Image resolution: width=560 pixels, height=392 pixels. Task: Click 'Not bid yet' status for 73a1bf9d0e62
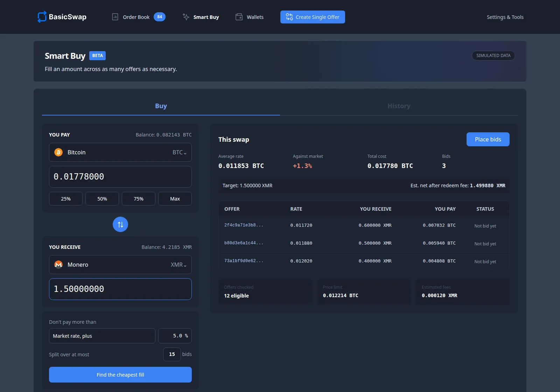click(x=485, y=262)
